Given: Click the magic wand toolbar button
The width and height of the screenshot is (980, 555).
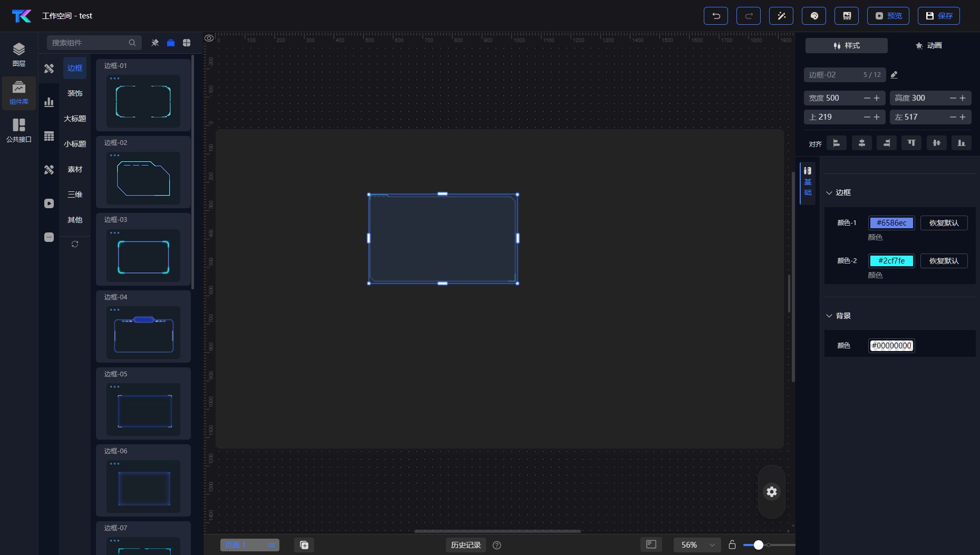Looking at the screenshot, I should (781, 16).
